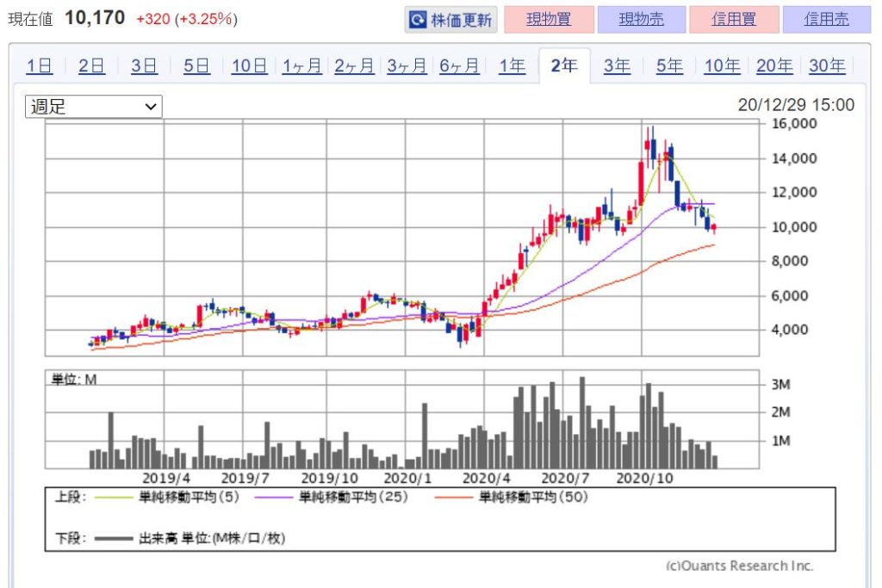Open the 週足 chart interval dropdown
The height and width of the screenshot is (588, 882).
coord(94,107)
